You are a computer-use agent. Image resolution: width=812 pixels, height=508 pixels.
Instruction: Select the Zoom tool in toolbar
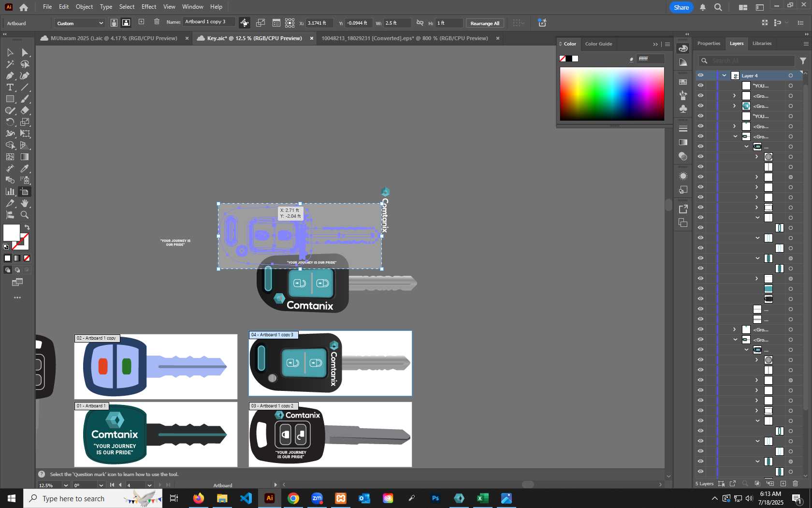[25, 215]
